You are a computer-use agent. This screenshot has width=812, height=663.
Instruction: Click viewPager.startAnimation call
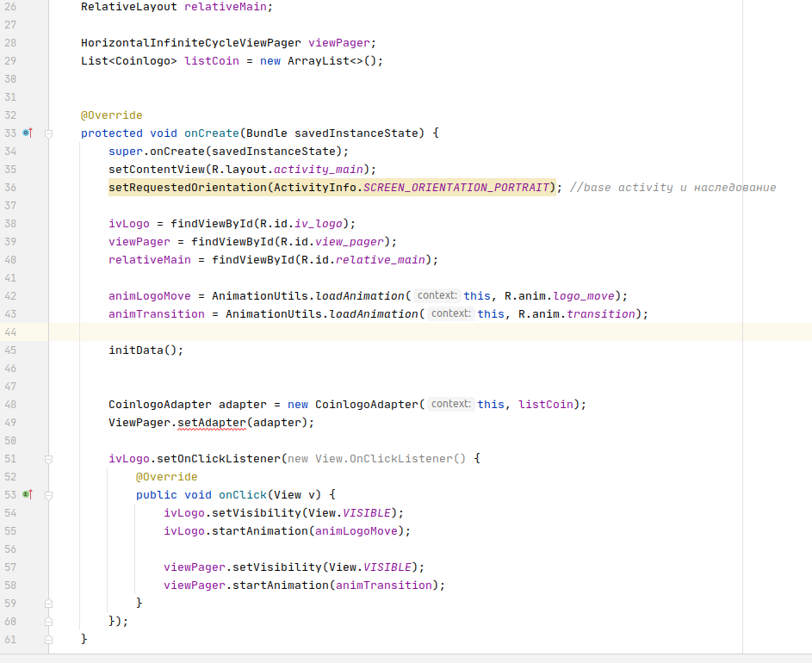[304, 586]
